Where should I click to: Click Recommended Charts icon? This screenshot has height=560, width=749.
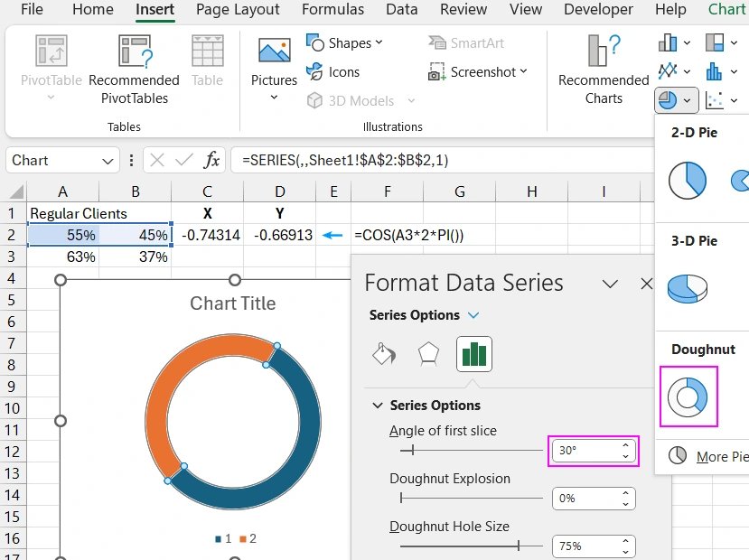(604, 69)
